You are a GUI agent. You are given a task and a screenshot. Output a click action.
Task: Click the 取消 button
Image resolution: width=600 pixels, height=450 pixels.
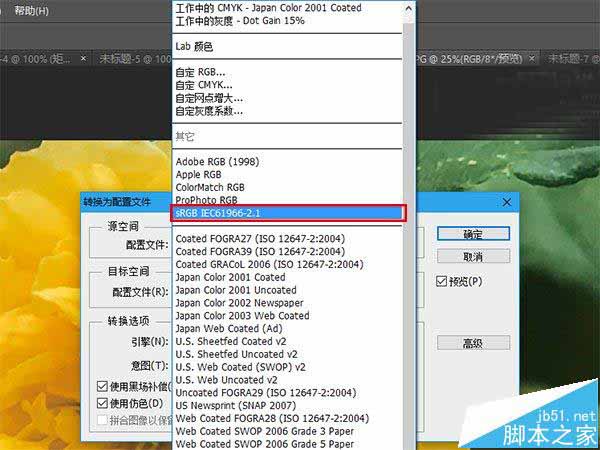click(x=473, y=256)
